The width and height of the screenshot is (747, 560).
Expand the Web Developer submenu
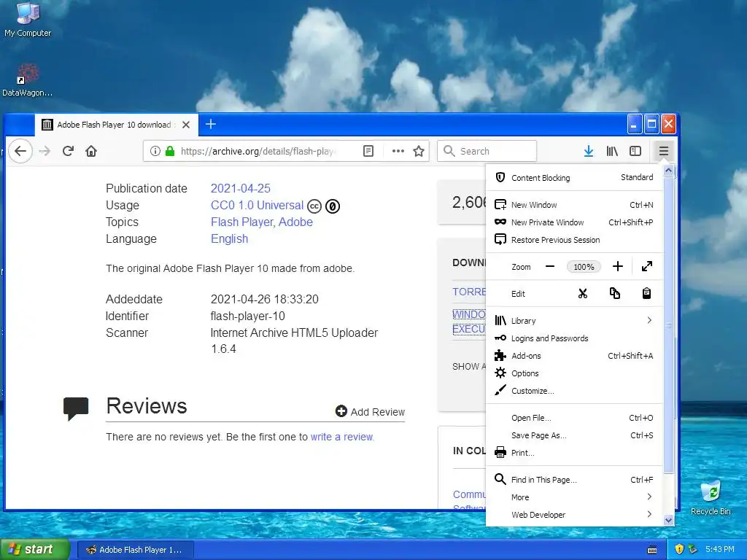(574, 515)
